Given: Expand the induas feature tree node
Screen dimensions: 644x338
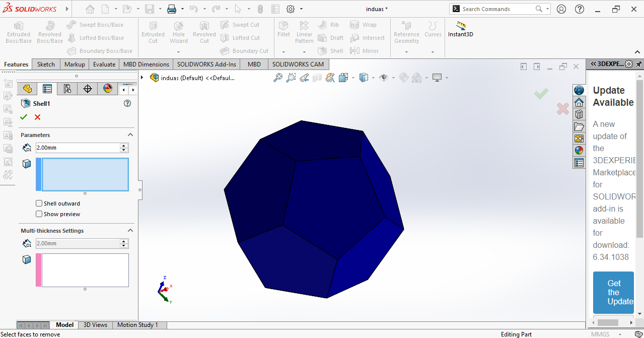Looking at the screenshot, I should [142, 78].
